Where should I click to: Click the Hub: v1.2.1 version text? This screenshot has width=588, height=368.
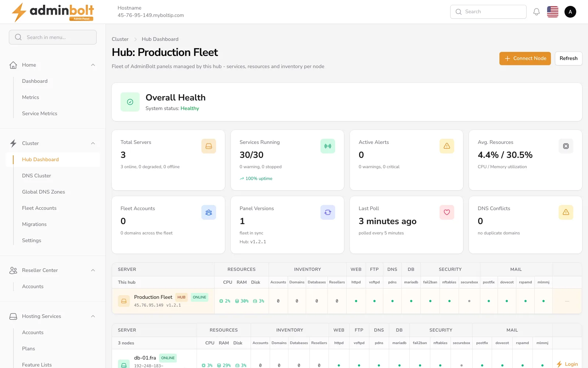253,242
